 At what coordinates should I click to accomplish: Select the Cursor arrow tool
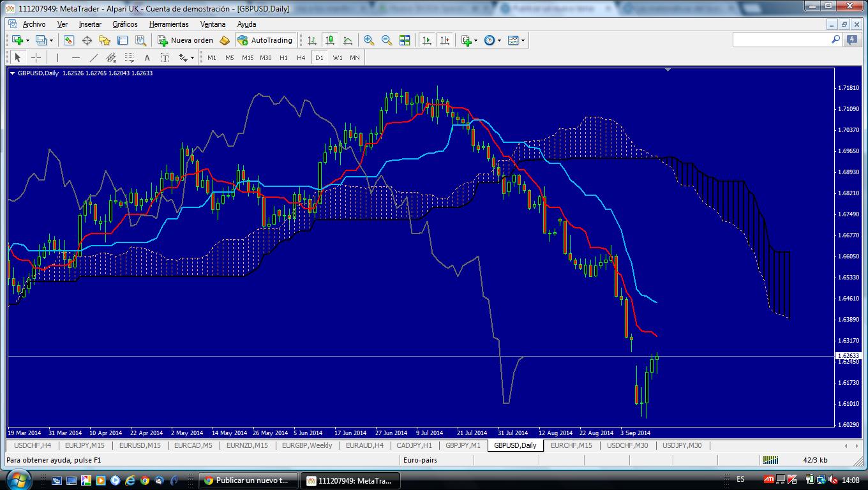(x=18, y=57)
